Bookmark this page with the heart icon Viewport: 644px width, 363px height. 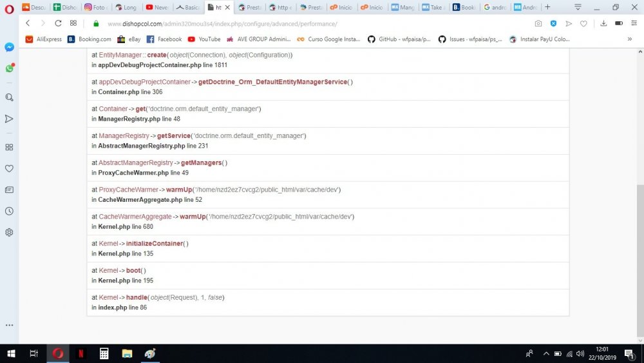[583, 23]
